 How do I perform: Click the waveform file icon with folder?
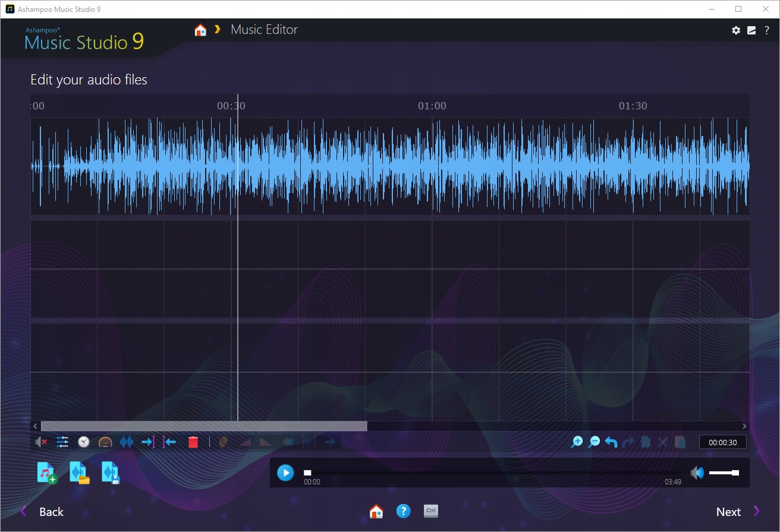point(79,473)
